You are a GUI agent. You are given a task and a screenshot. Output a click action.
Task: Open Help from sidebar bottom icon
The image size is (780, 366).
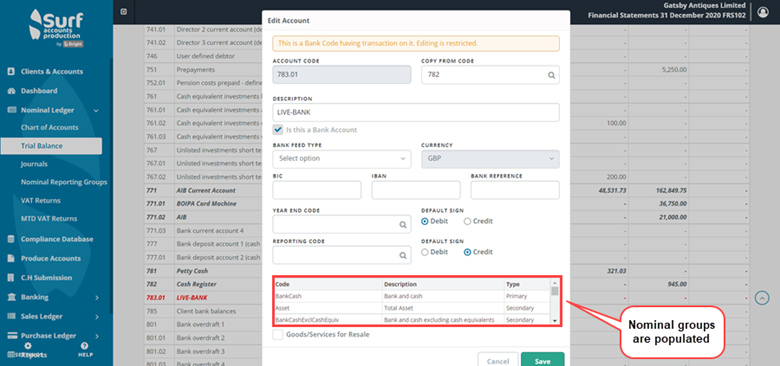pos(85,349)
